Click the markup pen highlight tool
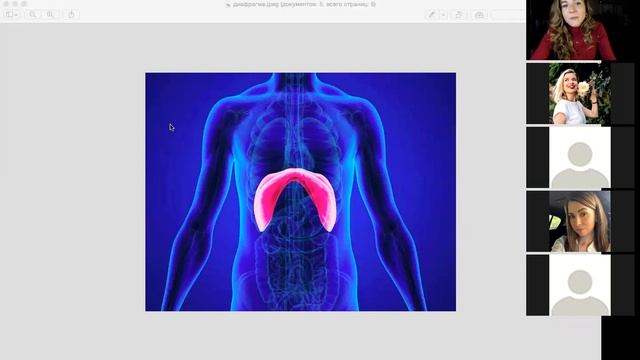Image resolution: width=640 pixels, height=360 pixels. click(x=432, y=15)
